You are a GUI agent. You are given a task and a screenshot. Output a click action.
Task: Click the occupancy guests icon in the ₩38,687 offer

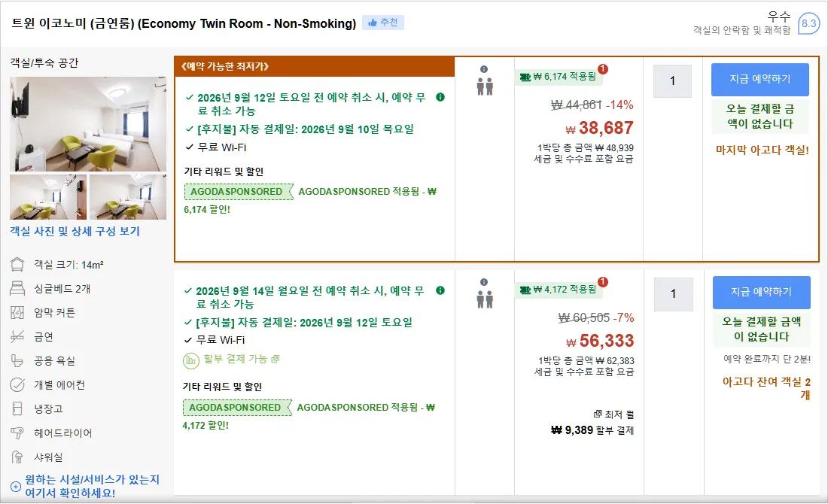tap(485, 87)
